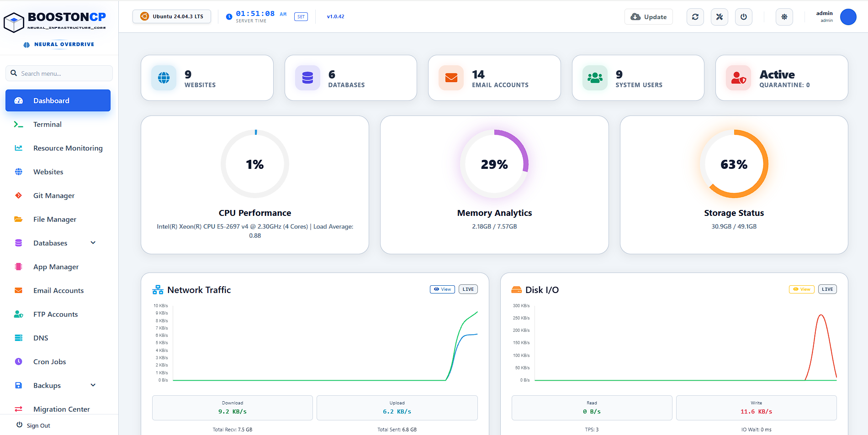The image size is (868, 435).
Task: Toggle the Disk I/O LIVE badge
Action: point(827,289)
